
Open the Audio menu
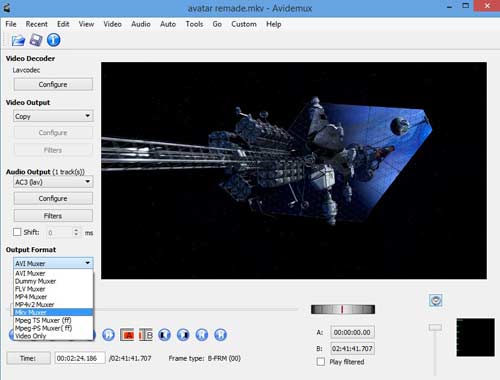(x=141, y=24)
